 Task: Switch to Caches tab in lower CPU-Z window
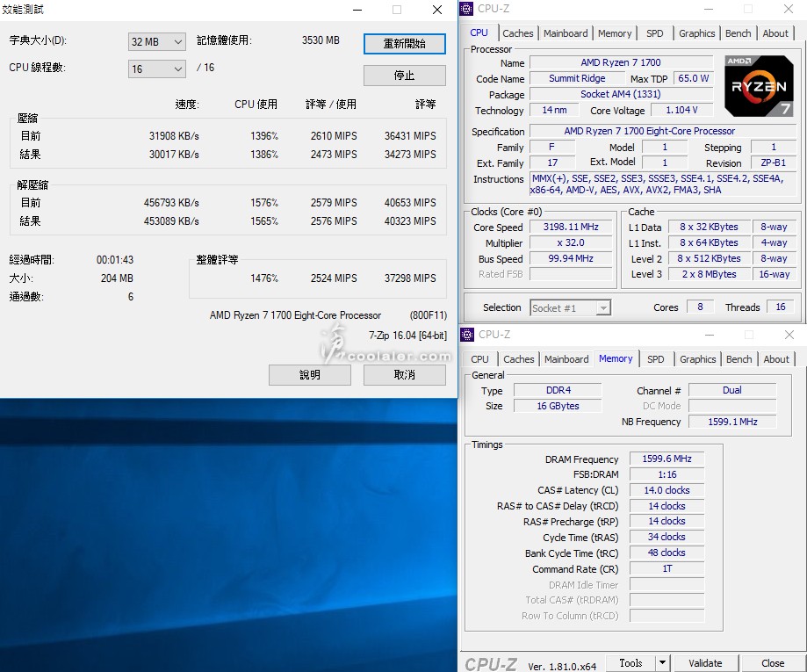[x=519, y=359]
